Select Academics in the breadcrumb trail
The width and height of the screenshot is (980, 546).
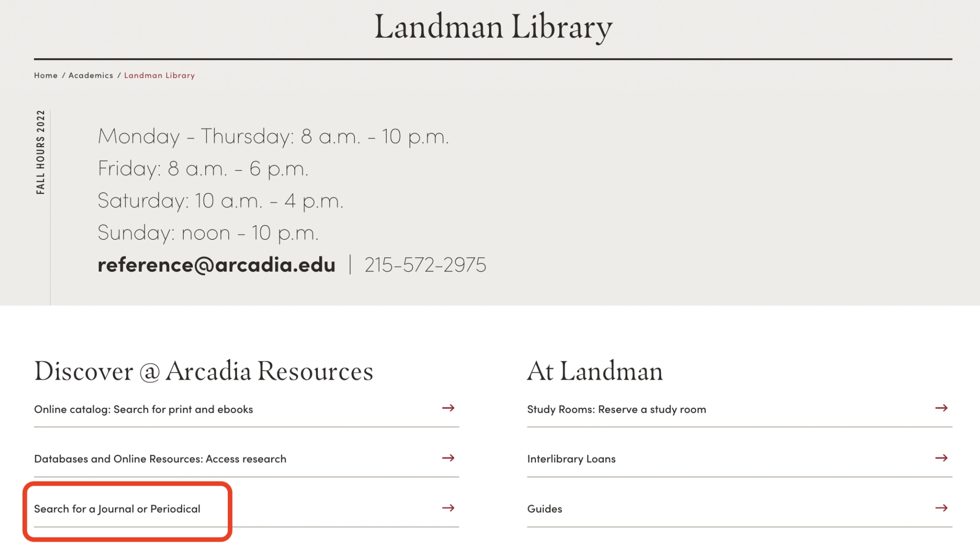[x=91, y=76]
